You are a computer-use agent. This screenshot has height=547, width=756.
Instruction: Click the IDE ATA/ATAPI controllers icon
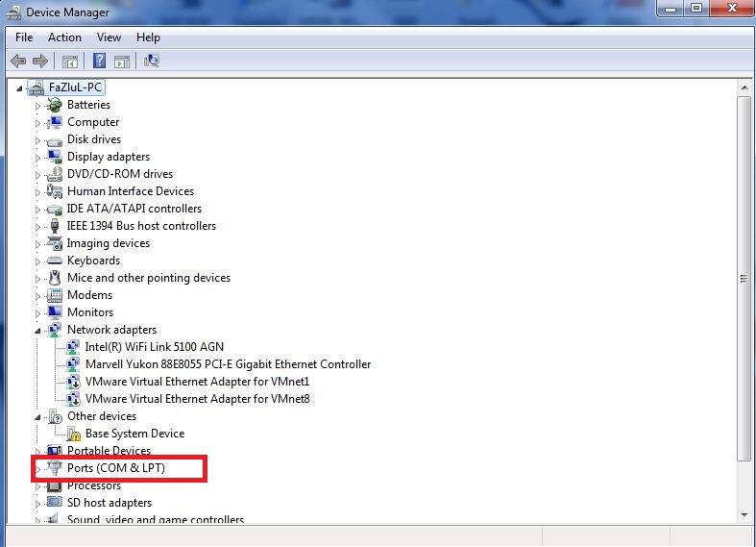point(55,210)
